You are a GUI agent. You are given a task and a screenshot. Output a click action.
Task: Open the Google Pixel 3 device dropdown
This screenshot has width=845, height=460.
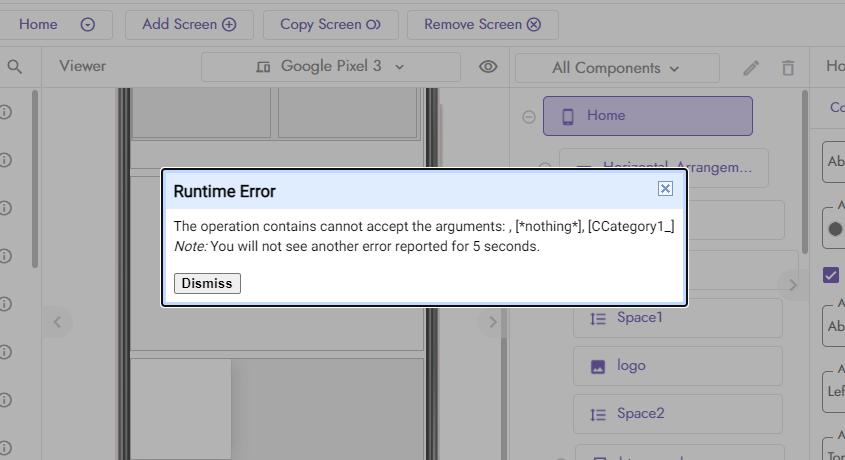coord(330,67)
